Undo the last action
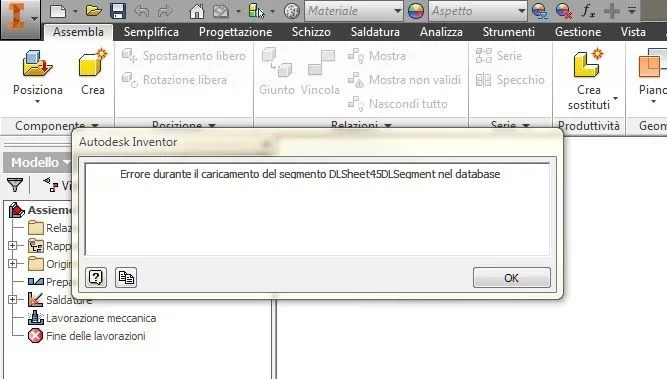Viewport: 667px width, 379px height. coord(142,11)
